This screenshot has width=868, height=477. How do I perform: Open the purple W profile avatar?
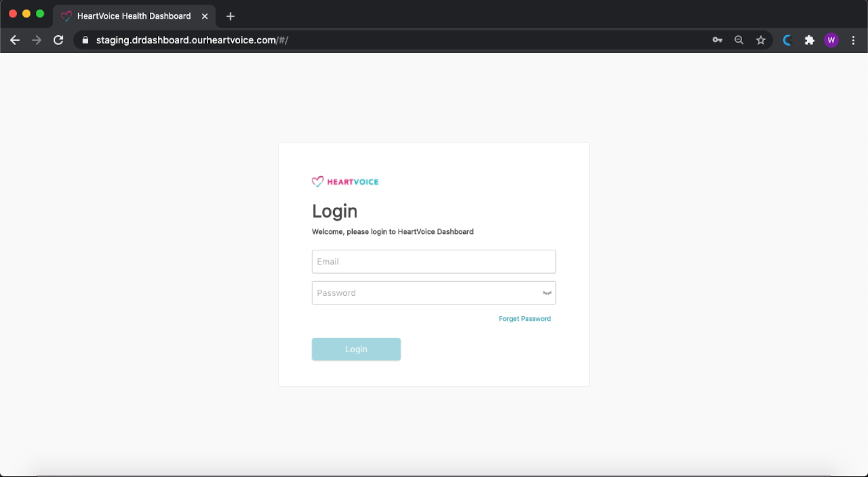(831, 40)
